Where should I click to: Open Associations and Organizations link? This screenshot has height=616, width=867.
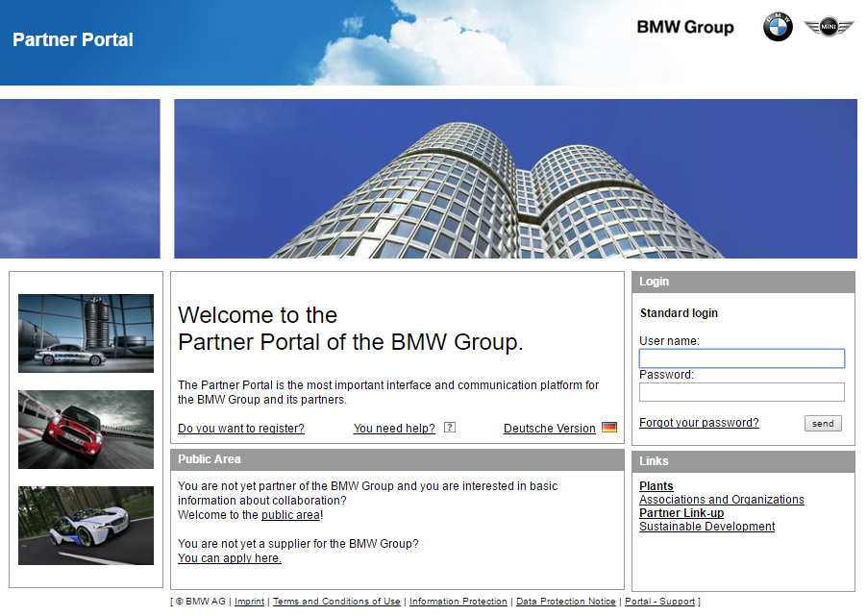(722, 500)
